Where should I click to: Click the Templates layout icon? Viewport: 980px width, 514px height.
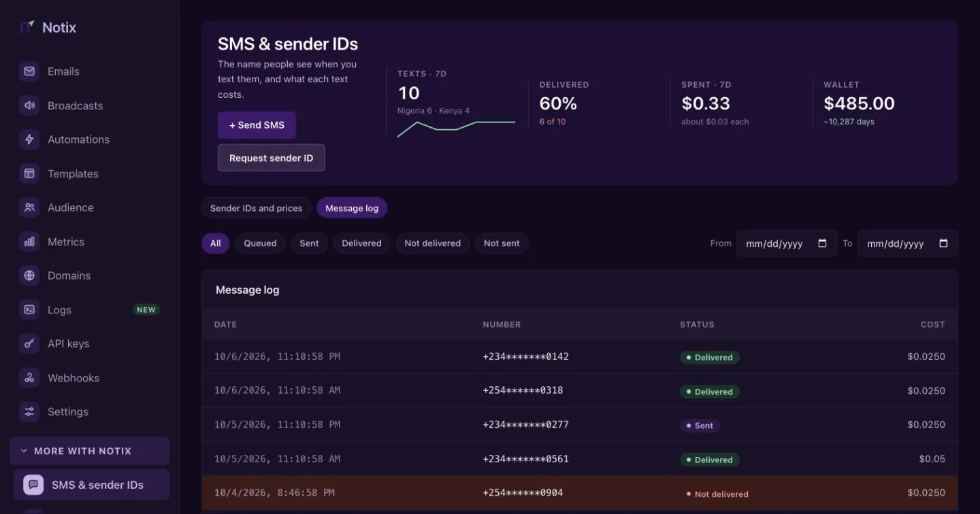coord(29,173)
